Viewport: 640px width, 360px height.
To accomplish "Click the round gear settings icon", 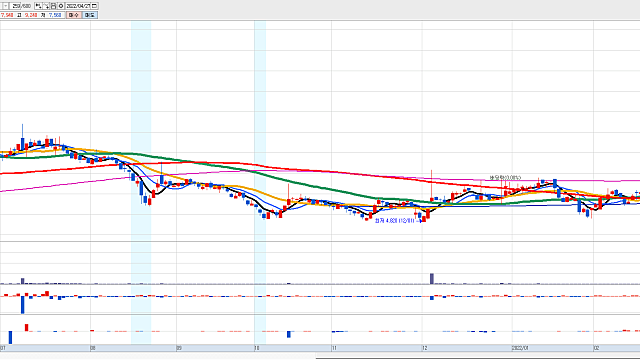I will pos(61,6).
